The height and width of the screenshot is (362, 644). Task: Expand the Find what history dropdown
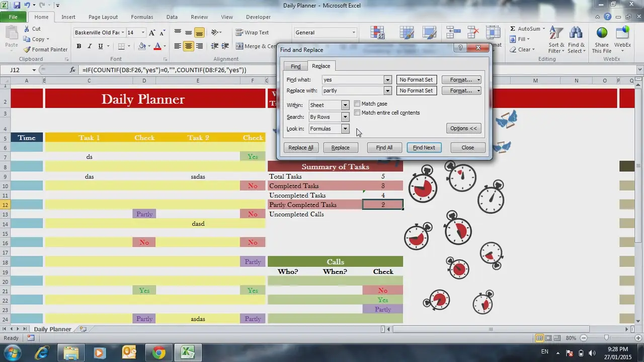pos(387,80)
